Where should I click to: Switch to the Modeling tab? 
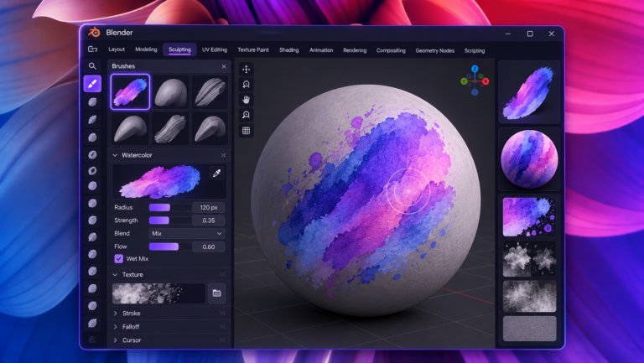pyautogui.click(x=146, y=49)
